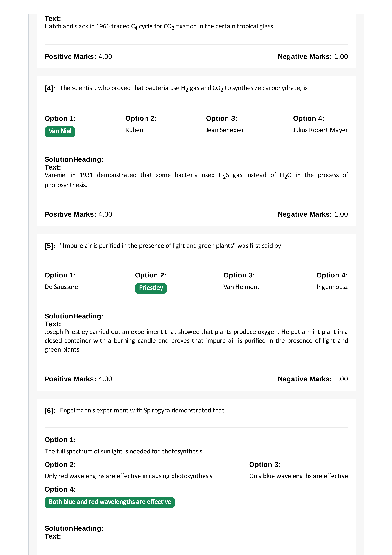Click the Van-niel 1931 solution text
This screenshot has width=392, height=555.
[196, 180]
